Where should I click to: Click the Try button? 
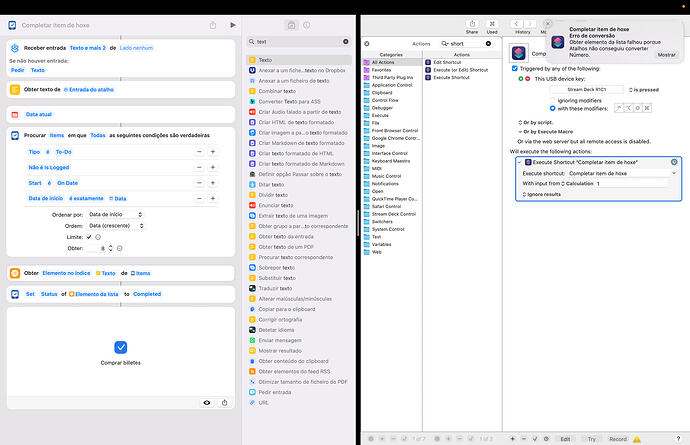[592, 439]
